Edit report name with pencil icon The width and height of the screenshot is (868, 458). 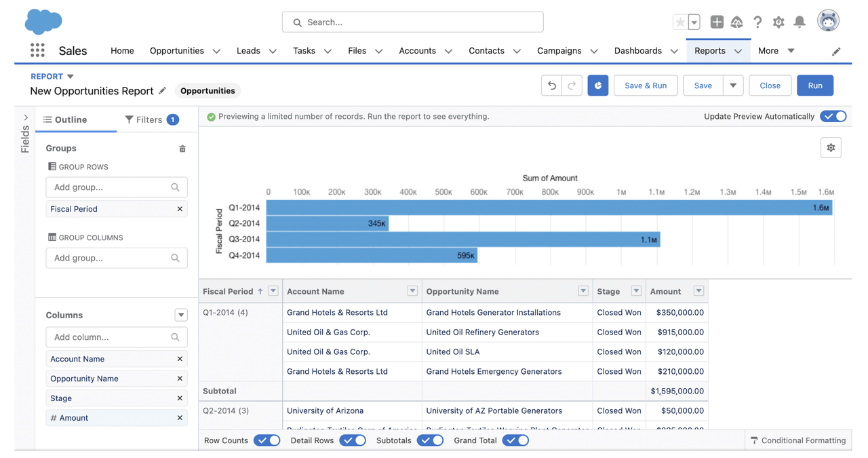pyautogui.click(x=163, y=91)
